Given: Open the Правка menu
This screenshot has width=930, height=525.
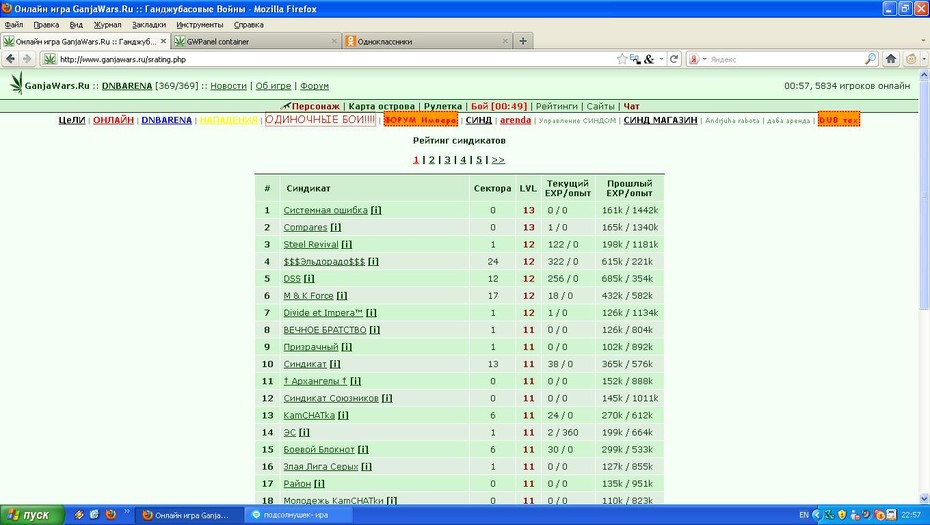Looking at the screenshot, I should (46, 25).
